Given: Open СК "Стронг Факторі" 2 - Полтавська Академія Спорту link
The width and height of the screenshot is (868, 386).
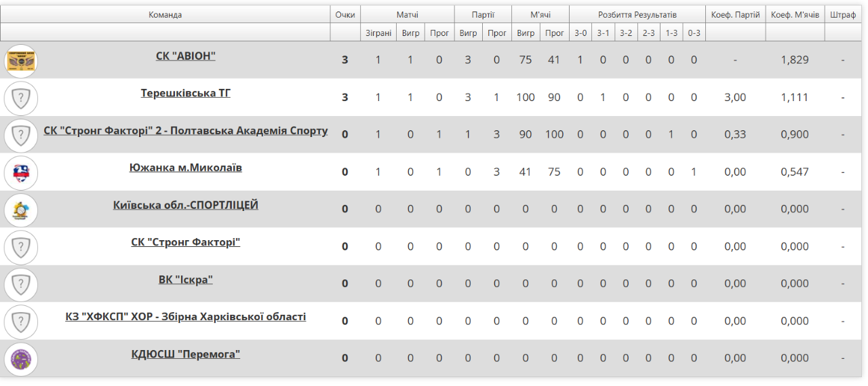Looking at the screenshot, I should 185,131.
